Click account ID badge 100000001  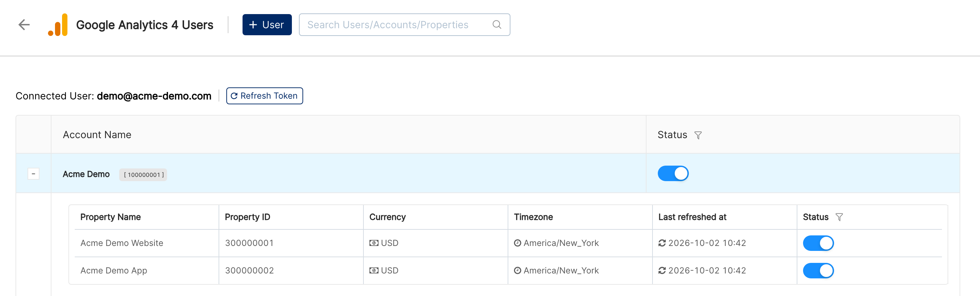[143, 175]
